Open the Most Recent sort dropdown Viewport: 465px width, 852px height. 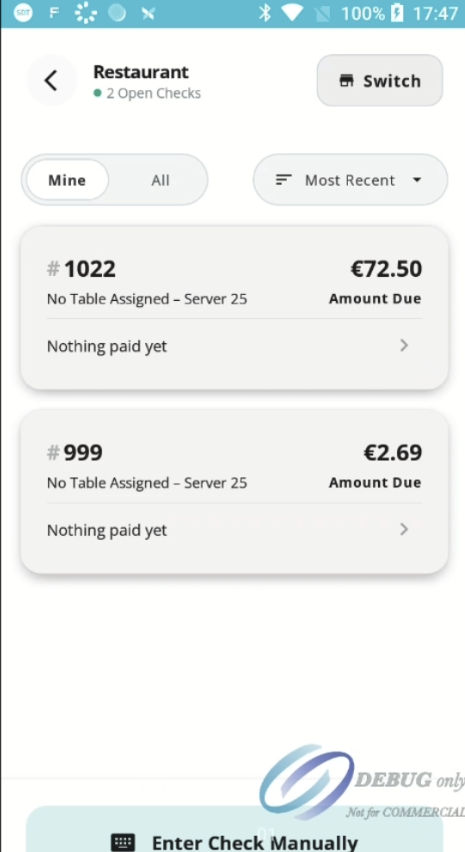(350, 180)
